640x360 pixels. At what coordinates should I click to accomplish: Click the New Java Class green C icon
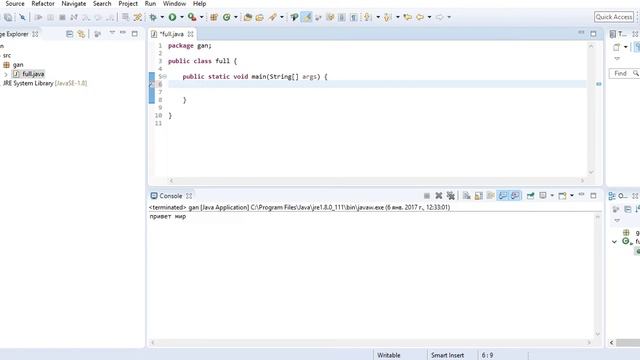[x=227, y=17]
